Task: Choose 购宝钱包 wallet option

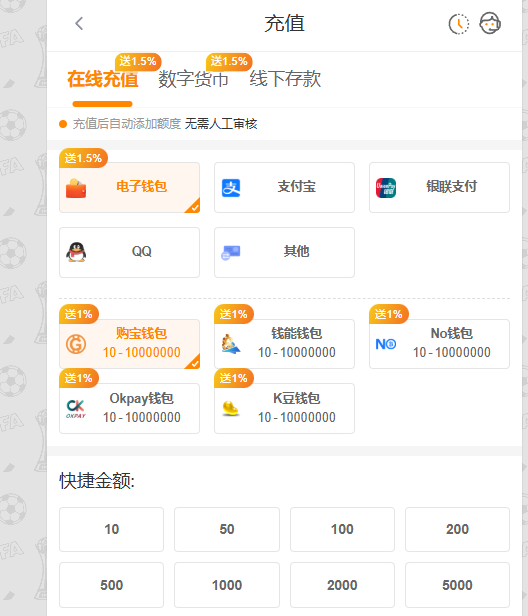Action: pyautogui.click(x=129, y=344)
